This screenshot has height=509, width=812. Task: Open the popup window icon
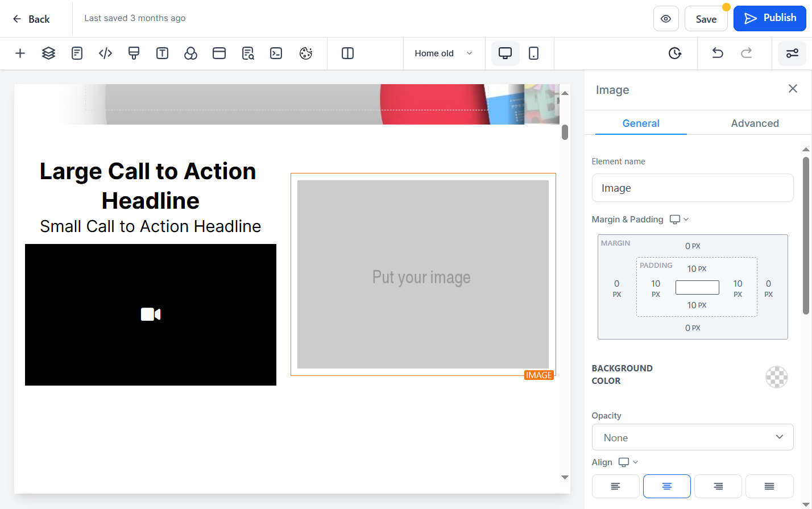(219, 53)
